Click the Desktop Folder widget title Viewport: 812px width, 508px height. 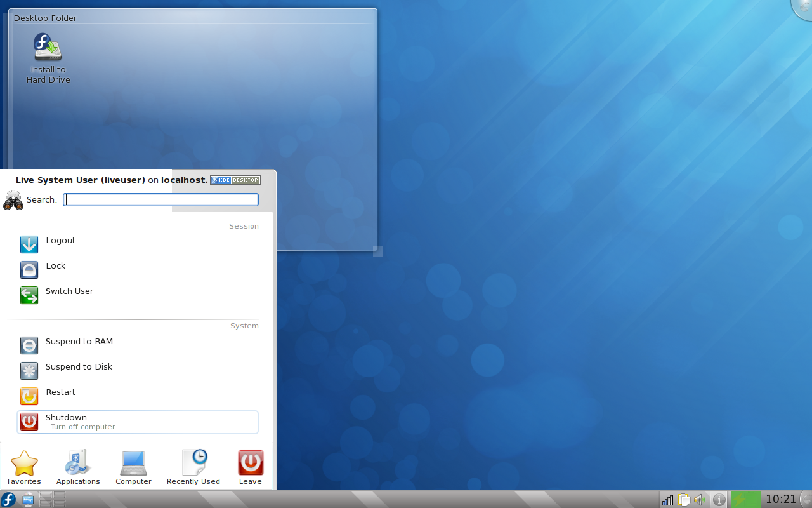45,18
